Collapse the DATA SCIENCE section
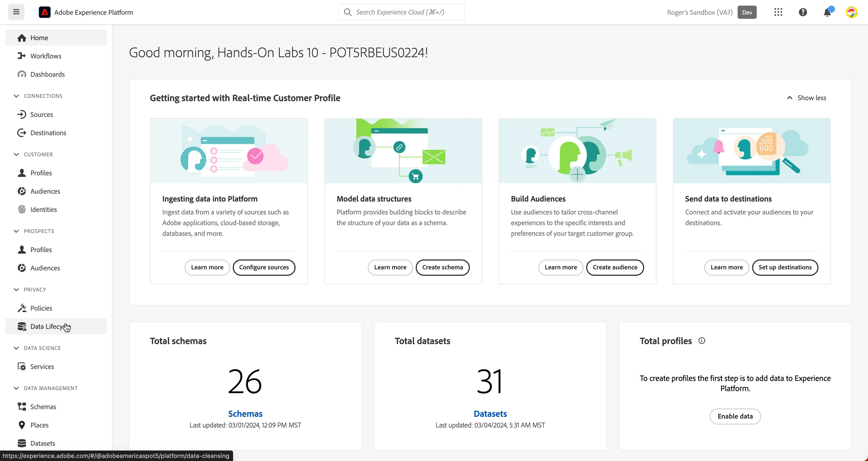The width and height of the screenshot is (868, 461). (x=16, y=348)
